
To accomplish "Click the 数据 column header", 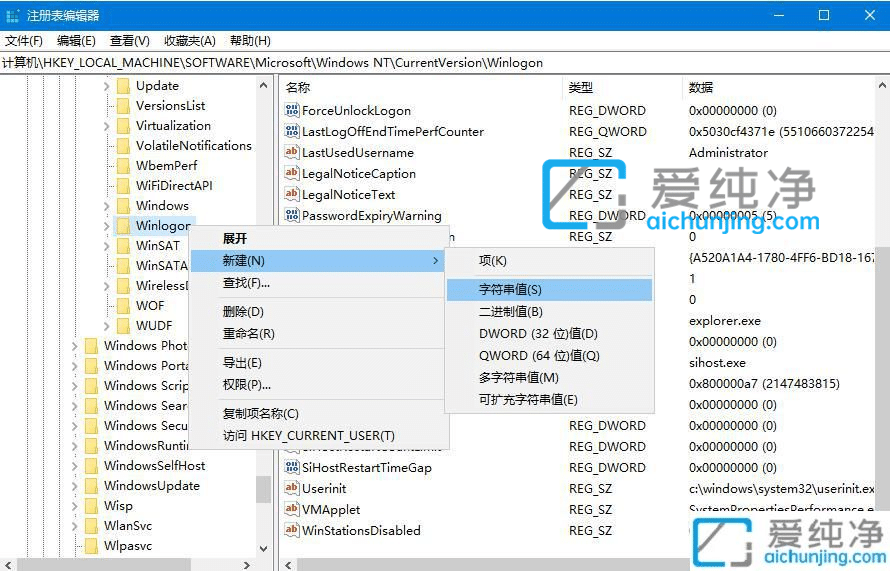I will tap(779, 87).
